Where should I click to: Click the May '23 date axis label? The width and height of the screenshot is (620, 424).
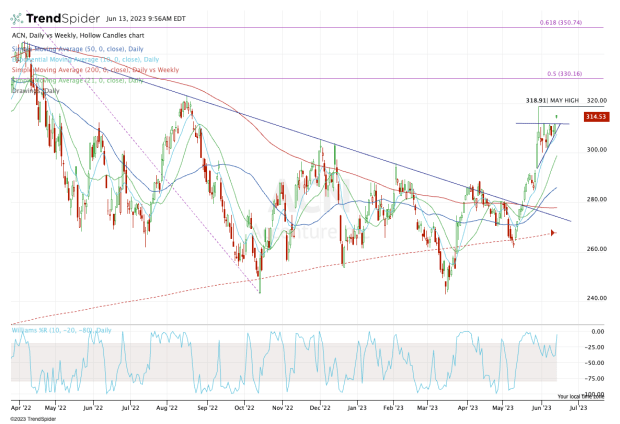503,407
